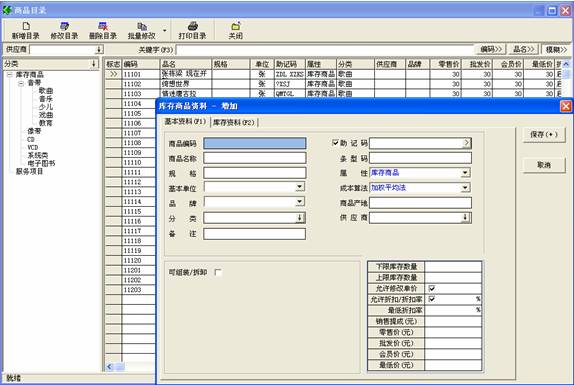This screenshot has width=574, height=385.
Task: Open the 属性 dropdown showing 库存商品
Action: point(465,172)
